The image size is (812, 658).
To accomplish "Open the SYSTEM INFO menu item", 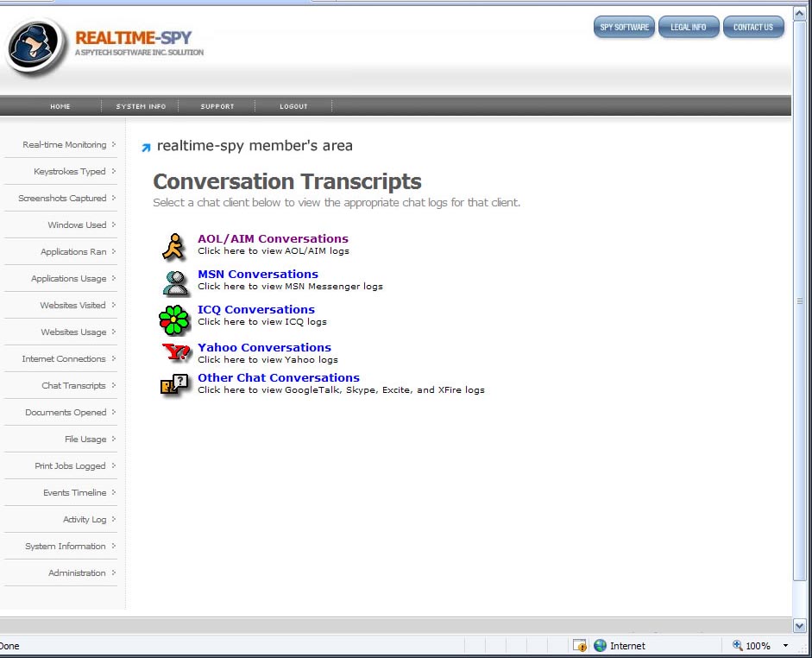I will click(141, 106).
